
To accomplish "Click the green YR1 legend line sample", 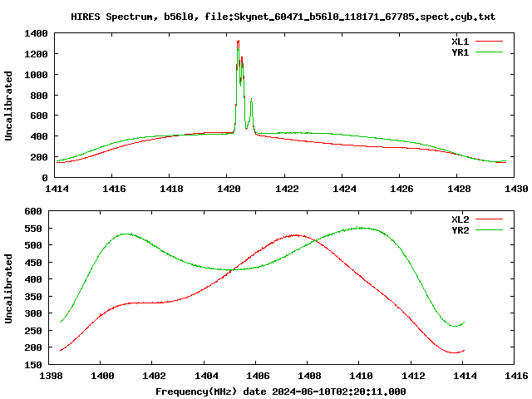I will 489,52.
